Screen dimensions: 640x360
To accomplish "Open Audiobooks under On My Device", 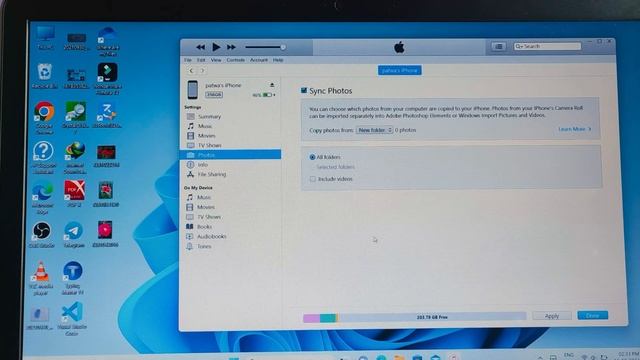I will (211, 237).
